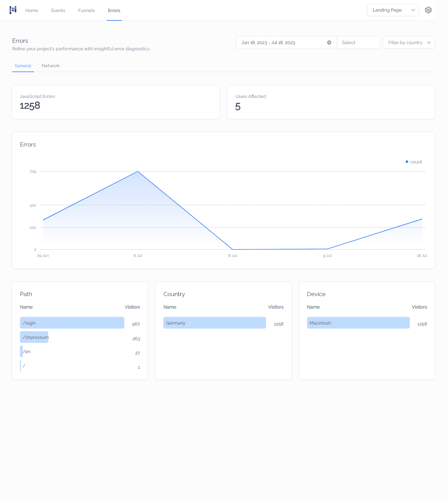Click the date range Jun 18 - Jul 18 field
Image resolution: width=448 pixels, height=500 pixels.
[x=286, y=43]
